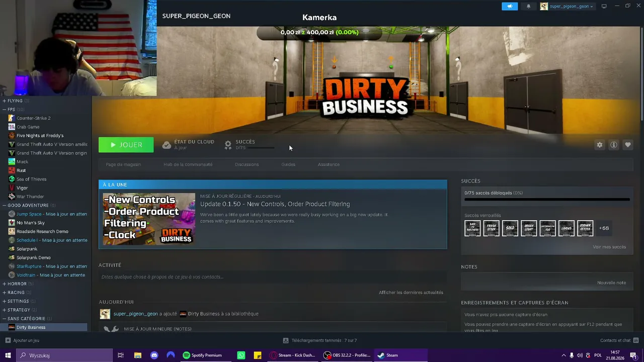The height and width of the screenshot is (362, 644).
Task: Click the 'Green Light' achievement icon
Action: 529,228
